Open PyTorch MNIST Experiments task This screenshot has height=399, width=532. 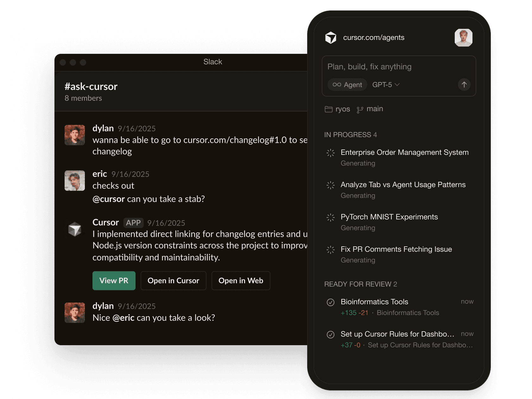coord(399,222)
